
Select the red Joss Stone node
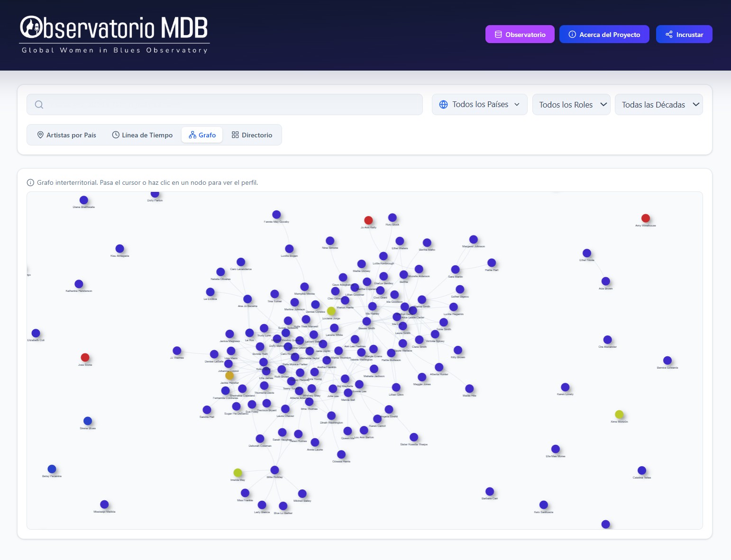pyautogui.click(x=85, y=357)
